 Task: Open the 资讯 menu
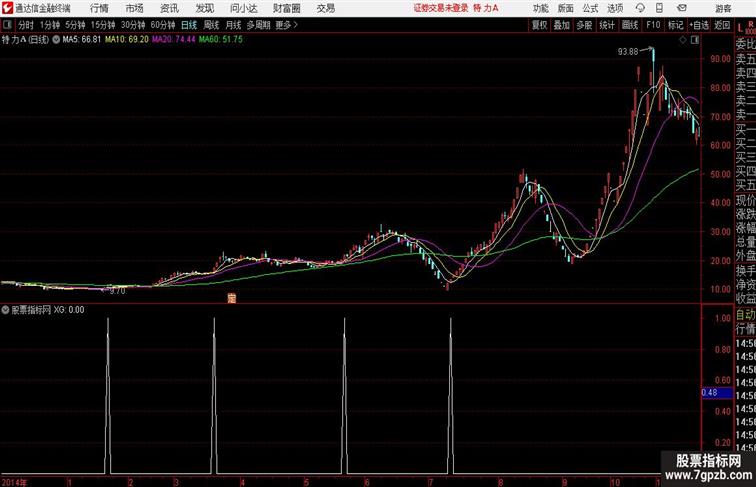[x=169, y=8]
